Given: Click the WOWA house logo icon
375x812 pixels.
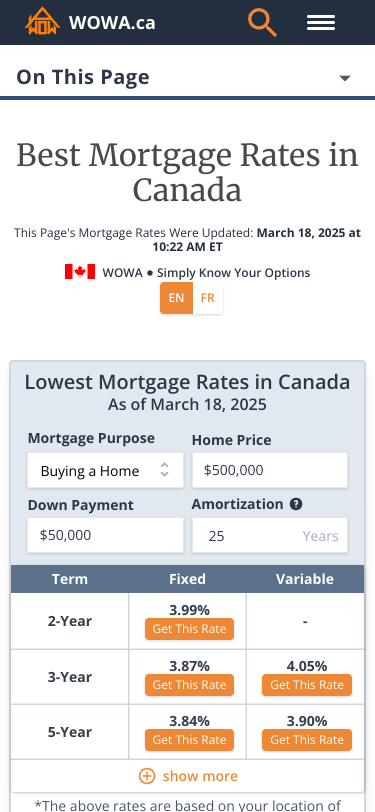Looking at the screenshot, I should tap(42, 22).
